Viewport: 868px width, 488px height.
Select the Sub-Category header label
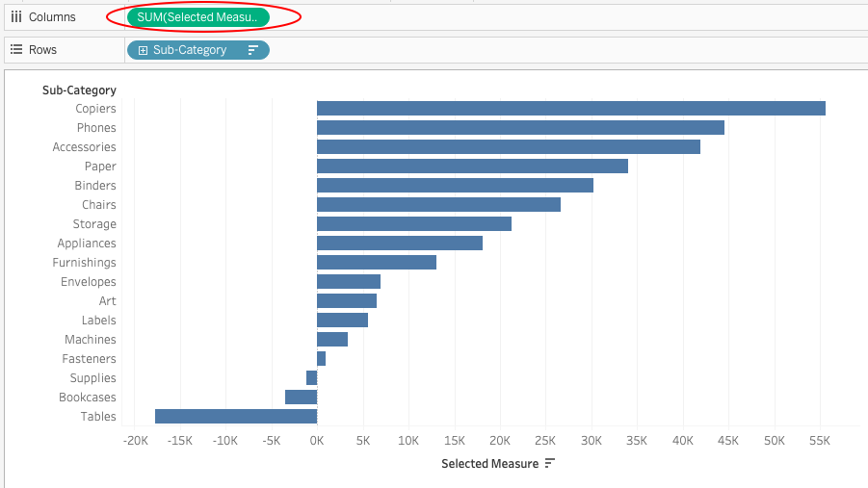(x=79, y=90)
